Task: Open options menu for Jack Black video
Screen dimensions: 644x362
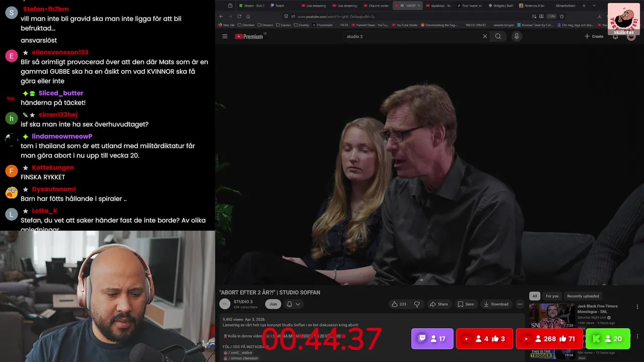Action: pos(637,307)
